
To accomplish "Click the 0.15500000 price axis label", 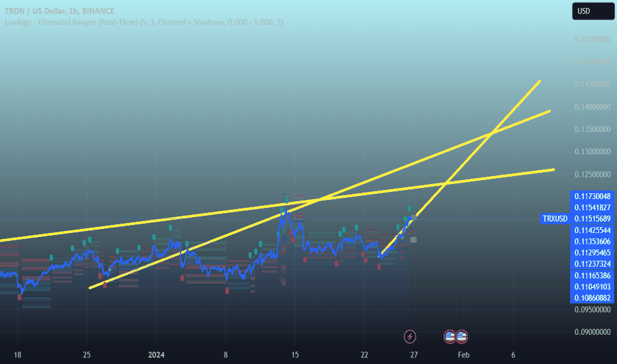I will tap(593, 39).
